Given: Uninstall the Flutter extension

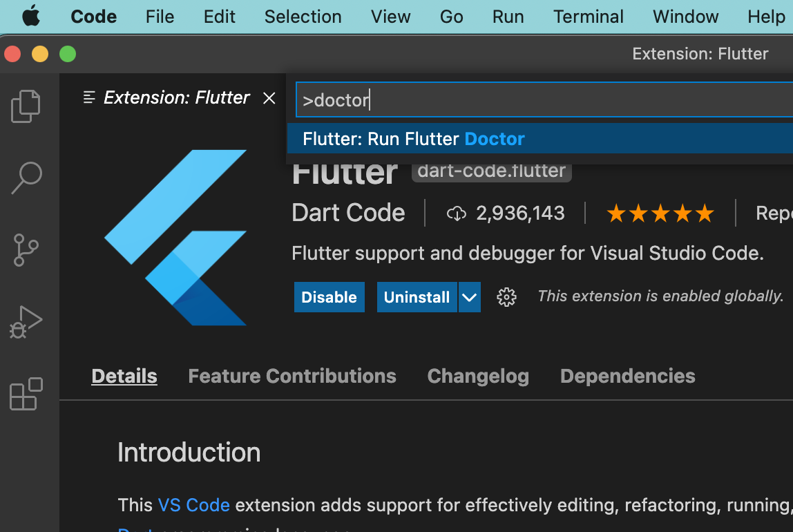Looking at the screenshot, I should [x=417, y=296].
